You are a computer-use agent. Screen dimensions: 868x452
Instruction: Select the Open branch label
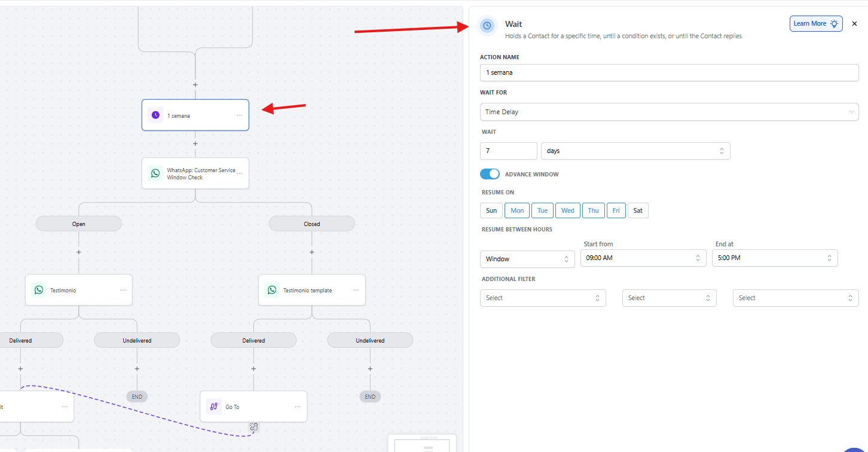coord(79,224)
